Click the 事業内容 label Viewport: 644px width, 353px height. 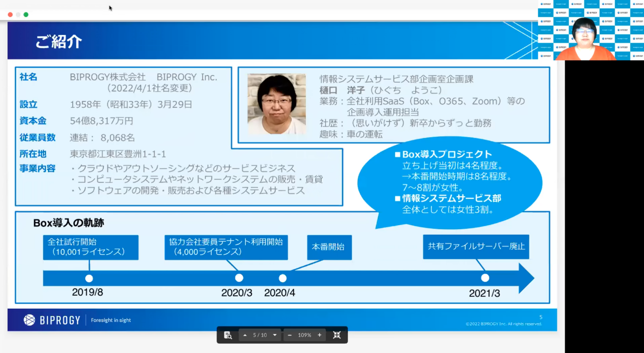point(37,168)
